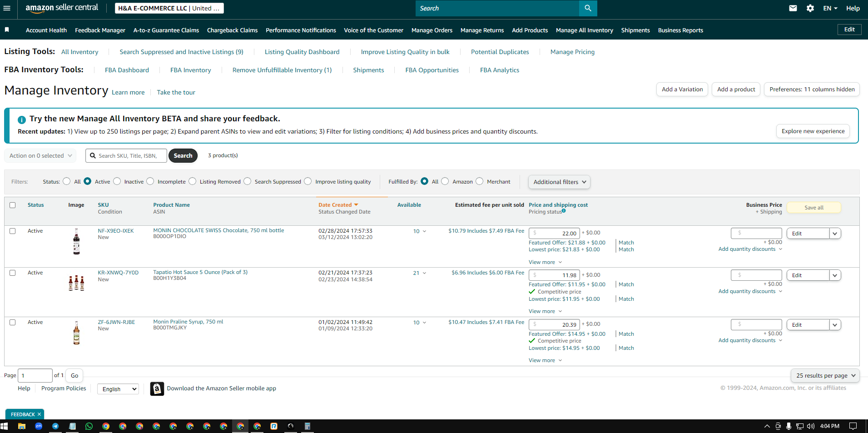Click the volume speaker icon in system tray
This screenshot has height=433, width=868.
click(811, 426)
